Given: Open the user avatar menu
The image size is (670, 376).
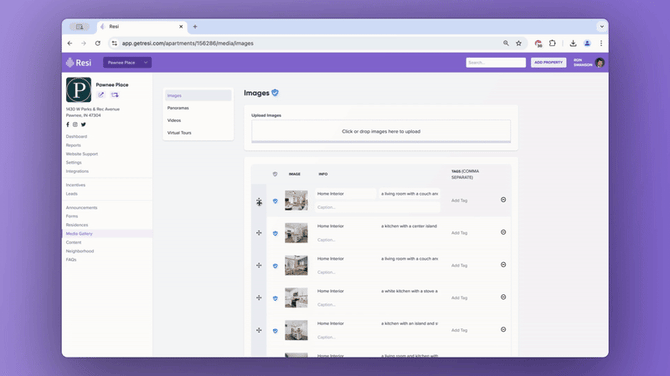Looking at the screenshot, I should point(599,63).
